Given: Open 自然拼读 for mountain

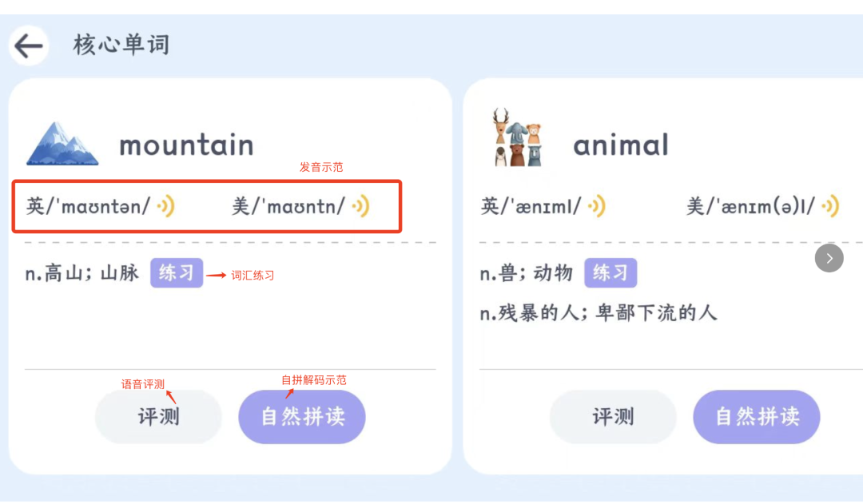Looking at the screenshot, I should pyautogui.click(x=302, y=417).
